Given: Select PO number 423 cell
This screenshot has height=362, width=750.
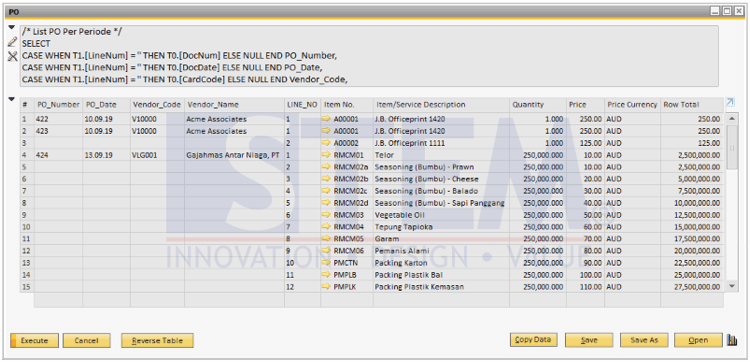Looking at the screenshot, I should [58, 131].
